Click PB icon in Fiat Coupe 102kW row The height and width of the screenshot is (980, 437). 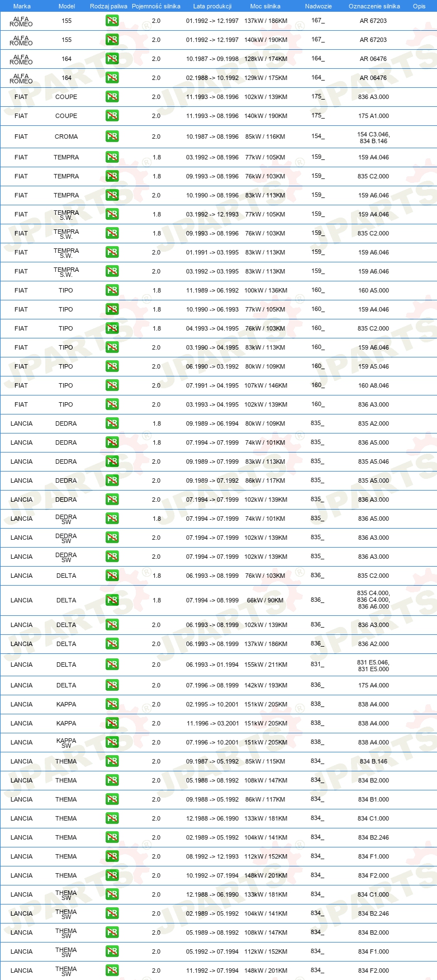(x=112, y=97)
